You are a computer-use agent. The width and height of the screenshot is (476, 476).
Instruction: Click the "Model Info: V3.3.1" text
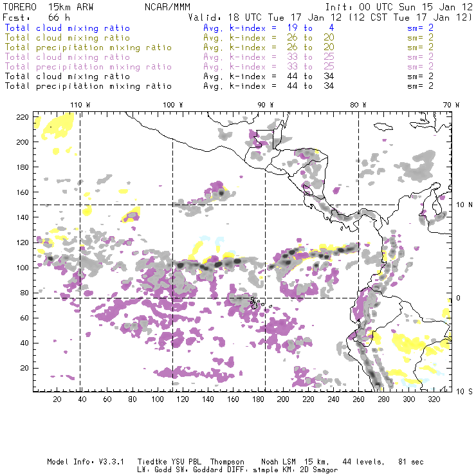pos(86,462)
